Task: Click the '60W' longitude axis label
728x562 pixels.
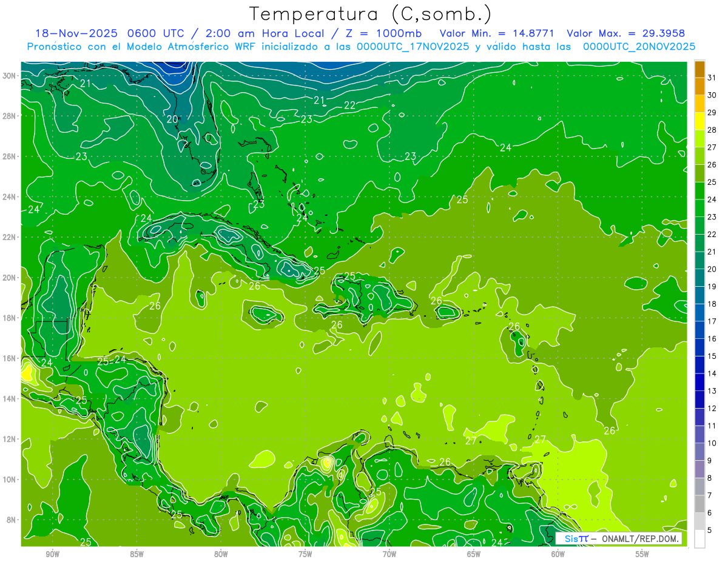Action: (x=558, y=554)
